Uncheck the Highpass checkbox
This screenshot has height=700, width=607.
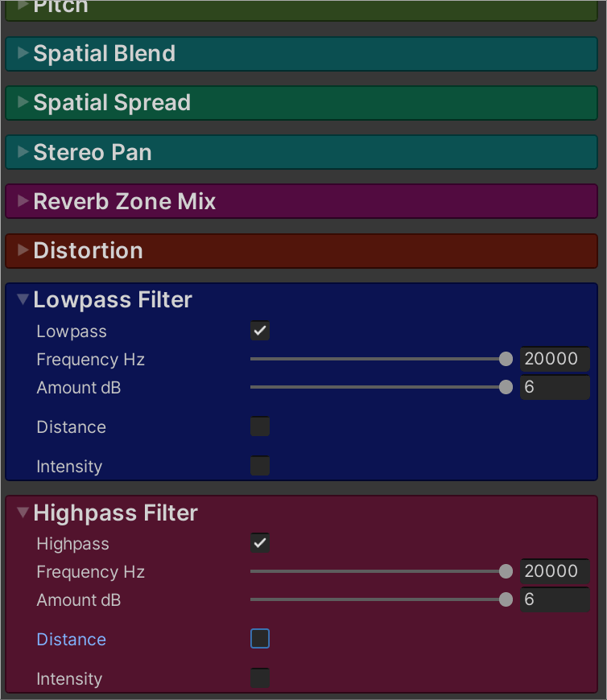pos(260,543)
